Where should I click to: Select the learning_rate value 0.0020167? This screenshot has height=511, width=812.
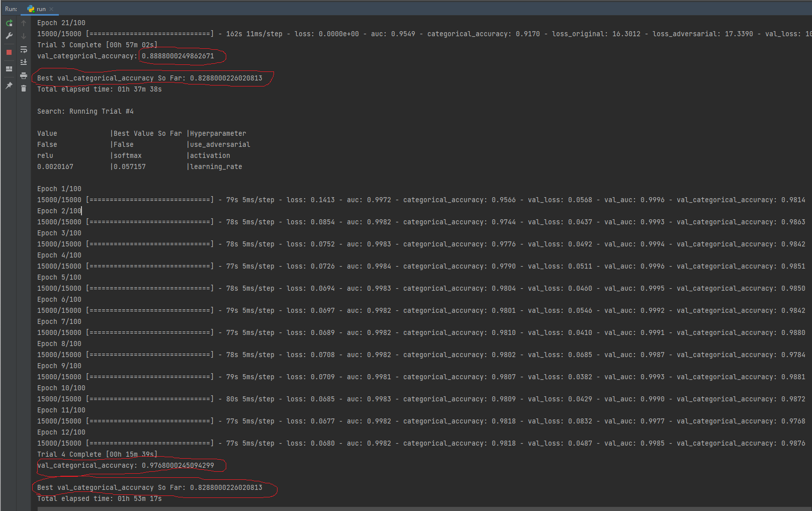pos(55,166)
